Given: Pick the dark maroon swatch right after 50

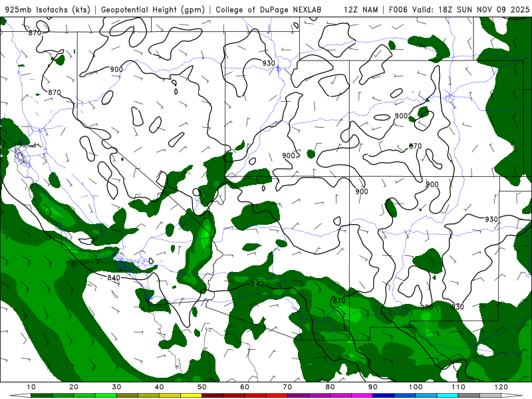Looking at the screenshot, I should pos(212,396).
